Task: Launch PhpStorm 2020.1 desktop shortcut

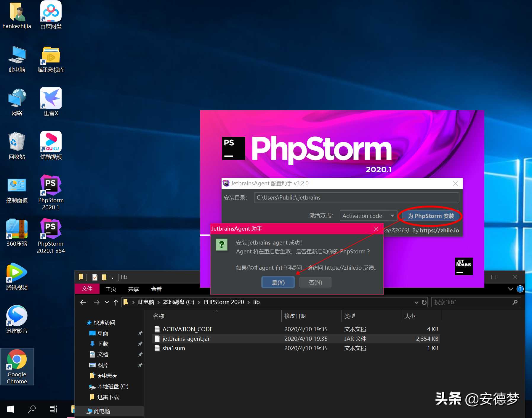Action: click(51, 192)
